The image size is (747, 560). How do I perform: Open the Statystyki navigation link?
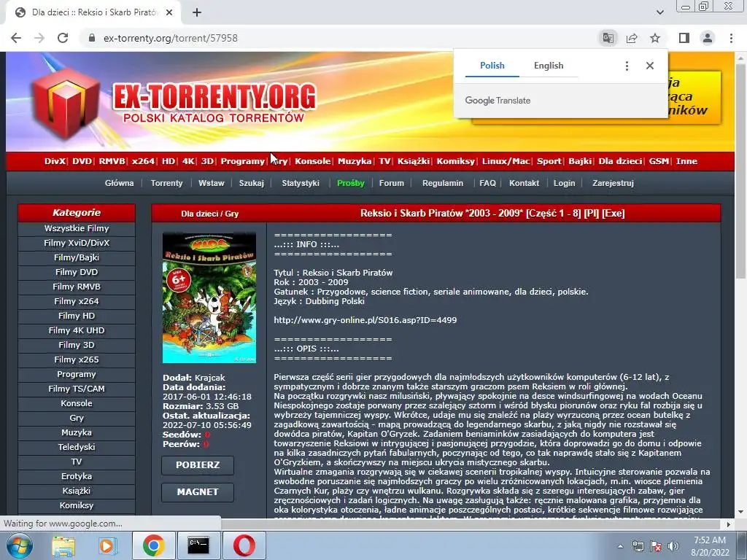click(300, 183)
